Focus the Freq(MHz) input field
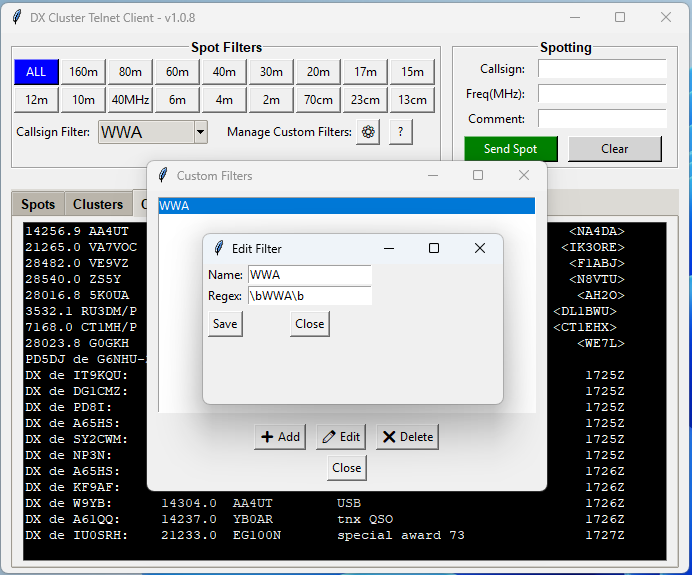This screenshot has width=692, height=575. [602, 94]
